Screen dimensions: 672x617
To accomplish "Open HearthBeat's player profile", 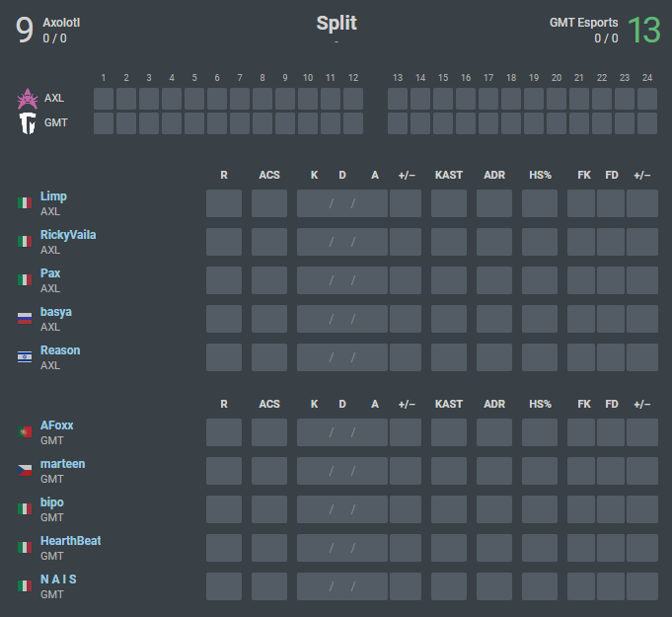I will [71, 541].
